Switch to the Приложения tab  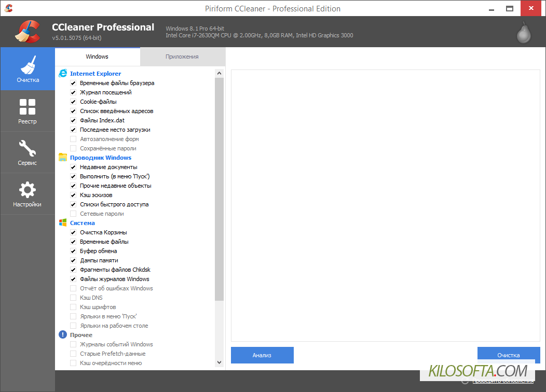point(182,57)
